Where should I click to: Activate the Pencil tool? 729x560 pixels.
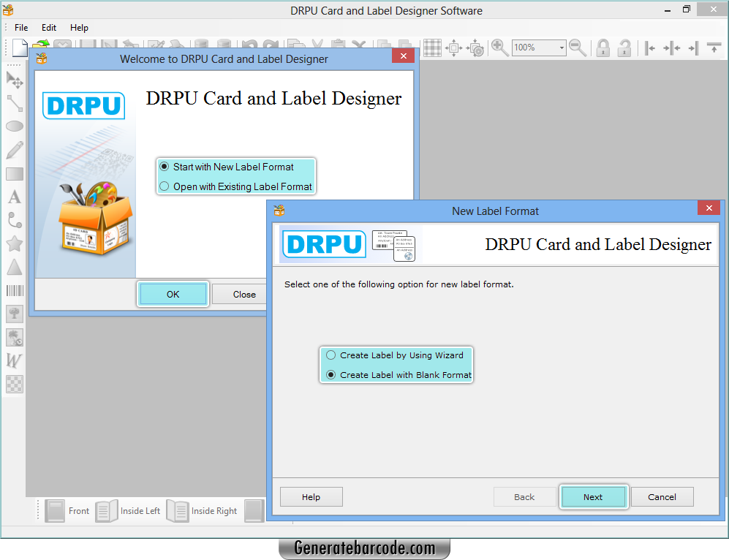pos(15,150)
